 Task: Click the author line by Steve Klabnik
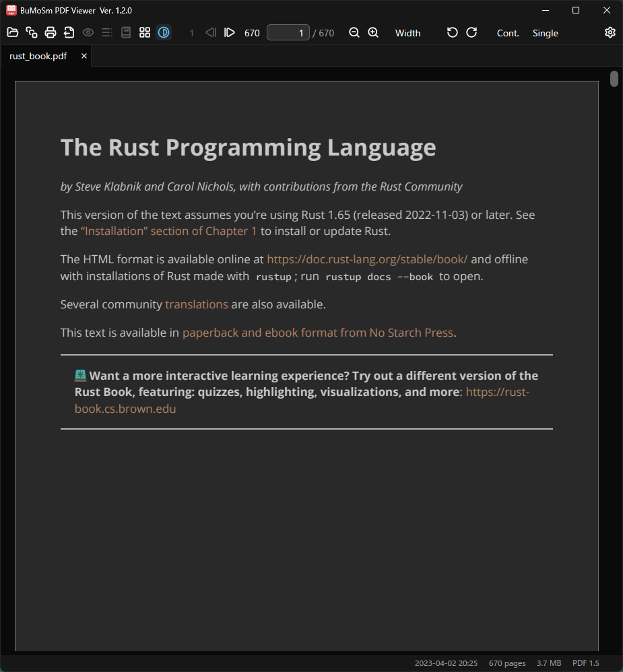pos(261,187)
